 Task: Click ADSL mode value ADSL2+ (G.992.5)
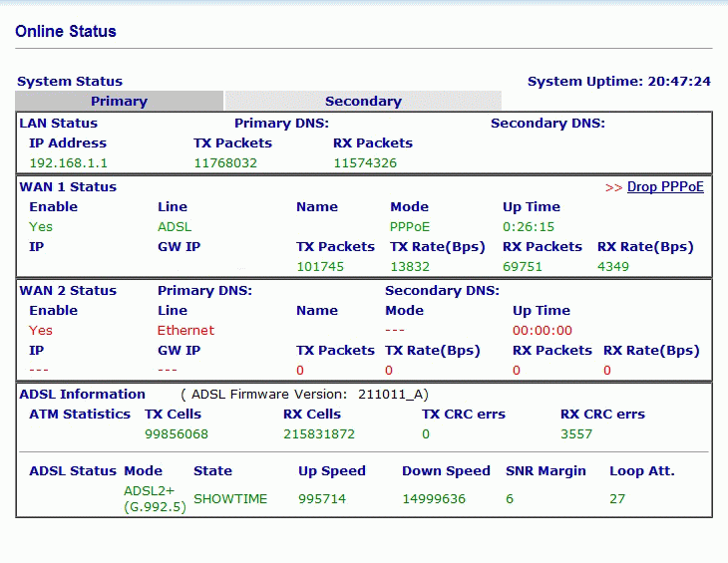(x=155, y=499)
